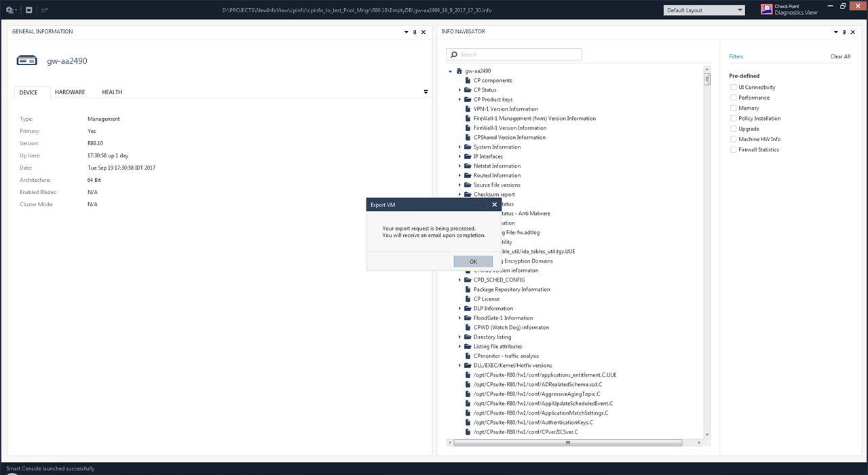The width and height of the screenshot is (868, 475).
Task: Open the Info Navigator panel options dropdown arrow
Action: click(x=836, y=32)
